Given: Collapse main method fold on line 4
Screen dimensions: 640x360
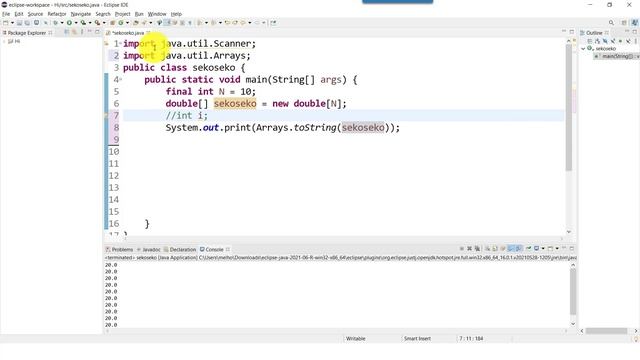Looking at the screenshot, I should [121, 79].
